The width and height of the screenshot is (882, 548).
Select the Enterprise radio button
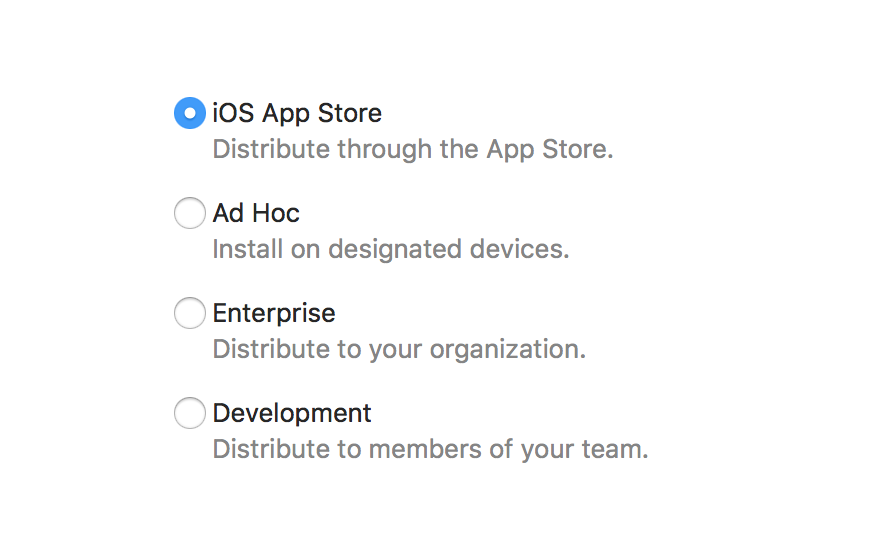pyautogui.click(x=190, y=313)
